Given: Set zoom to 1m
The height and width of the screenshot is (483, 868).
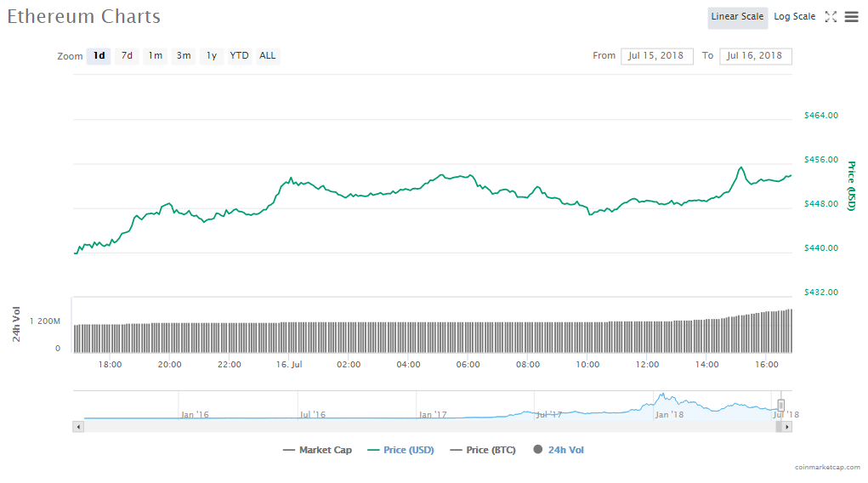Looking at the screenshot, I should pyautogui.click(x=155, y=56).
